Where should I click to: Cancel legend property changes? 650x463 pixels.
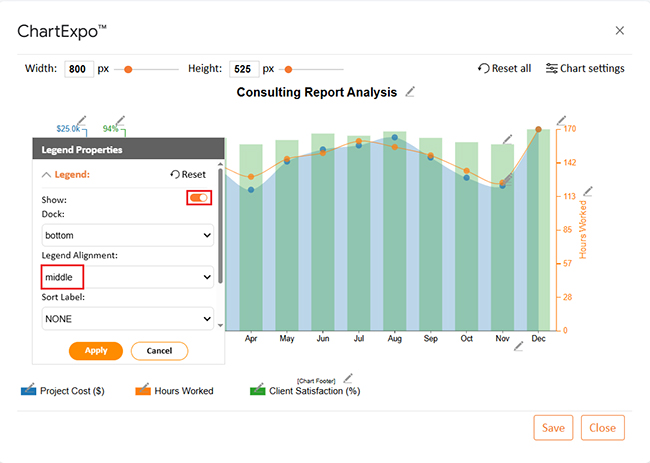tap(159, 351)
